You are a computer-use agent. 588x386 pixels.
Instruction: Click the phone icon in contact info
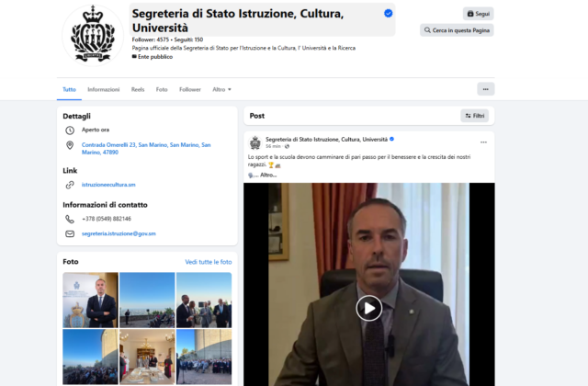pyautogui.click(x=70, y=219)
